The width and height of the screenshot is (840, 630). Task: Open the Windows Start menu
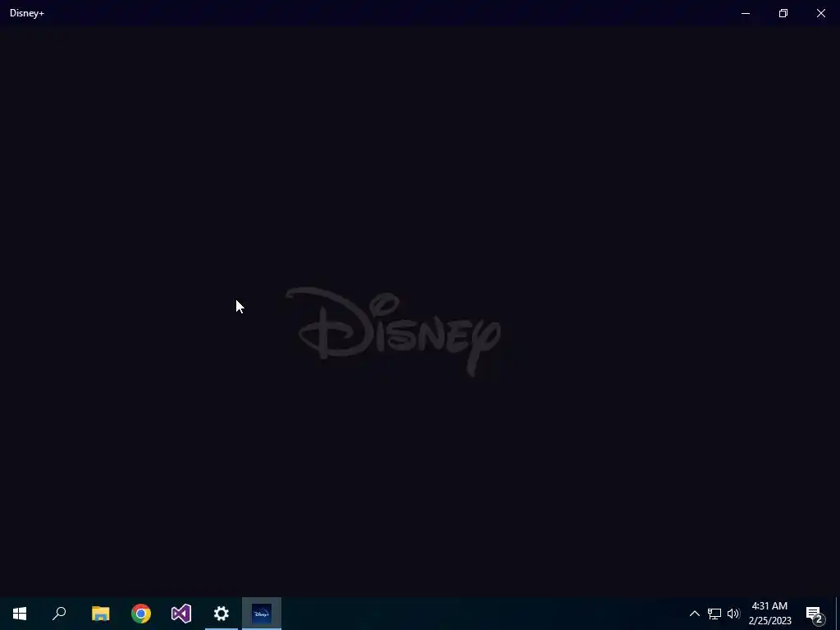[20, 614]
